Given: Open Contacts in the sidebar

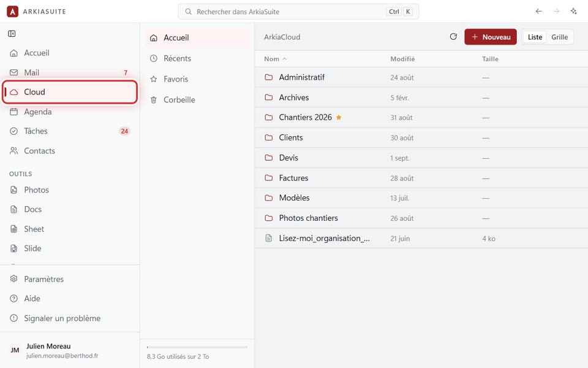Looking at the screenshot, I should point(70,151).
